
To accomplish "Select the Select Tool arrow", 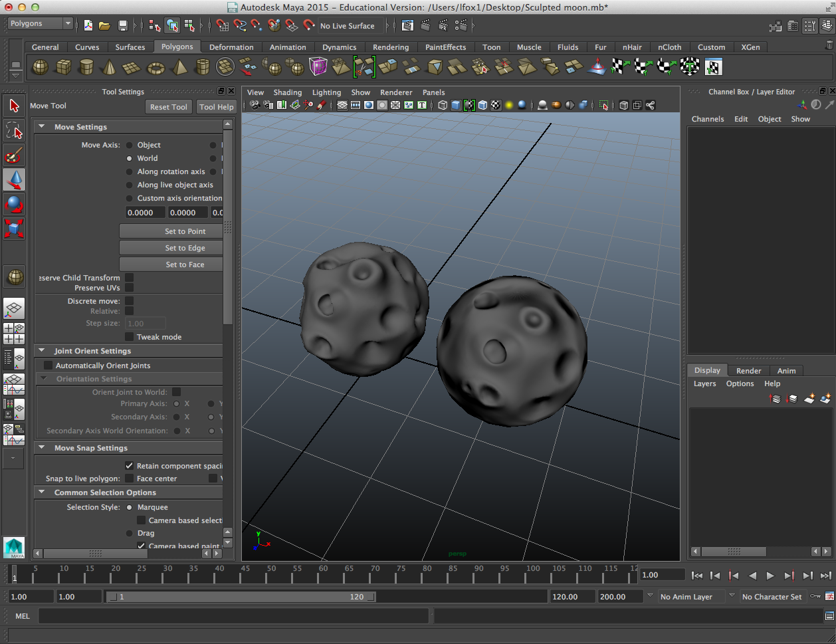I will point(14,106).
